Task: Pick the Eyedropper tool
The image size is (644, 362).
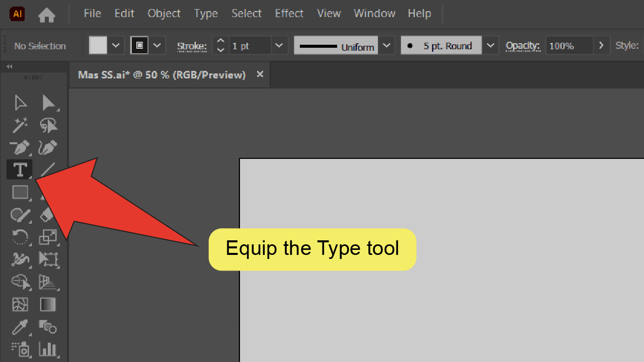Action: pos(20,327)
